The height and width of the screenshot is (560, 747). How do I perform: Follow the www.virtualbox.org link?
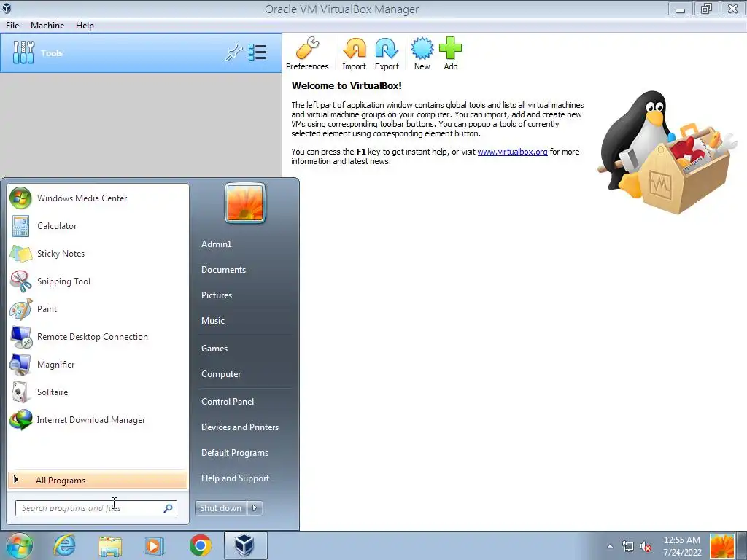[512, 152]
